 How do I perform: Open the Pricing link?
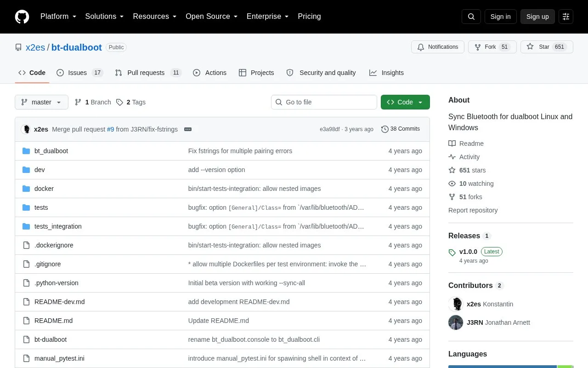click(309, 17)
